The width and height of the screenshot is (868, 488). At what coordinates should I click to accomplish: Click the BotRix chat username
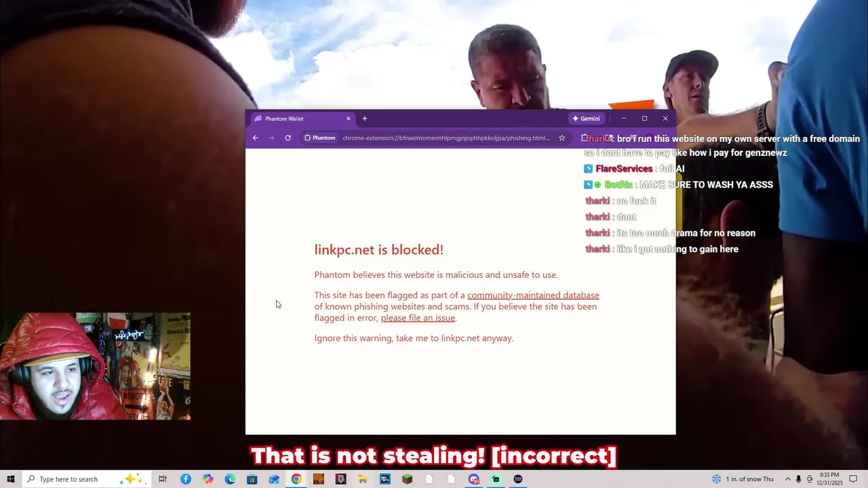(x=618, y=184)
